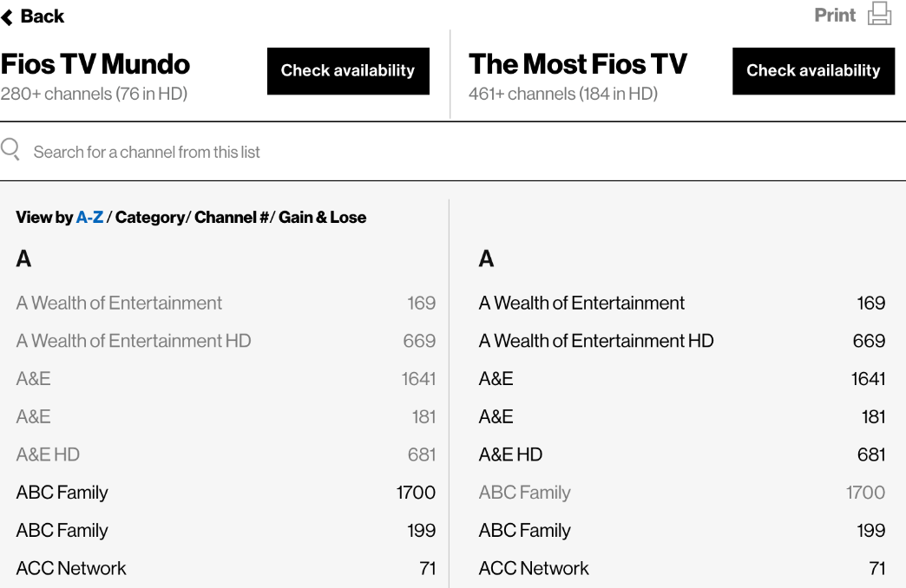Click A Wealth of Entertainment in Most Fios list
This screenshot has height=588, width=906.
pyautogui.click(x=581, y=303)
